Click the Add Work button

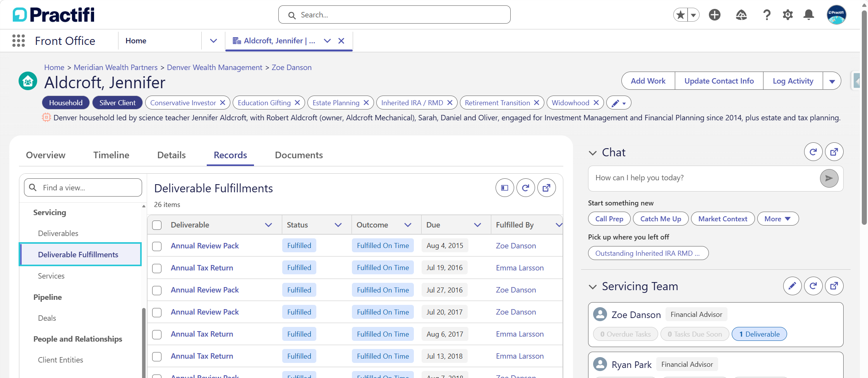coord(648,81)
